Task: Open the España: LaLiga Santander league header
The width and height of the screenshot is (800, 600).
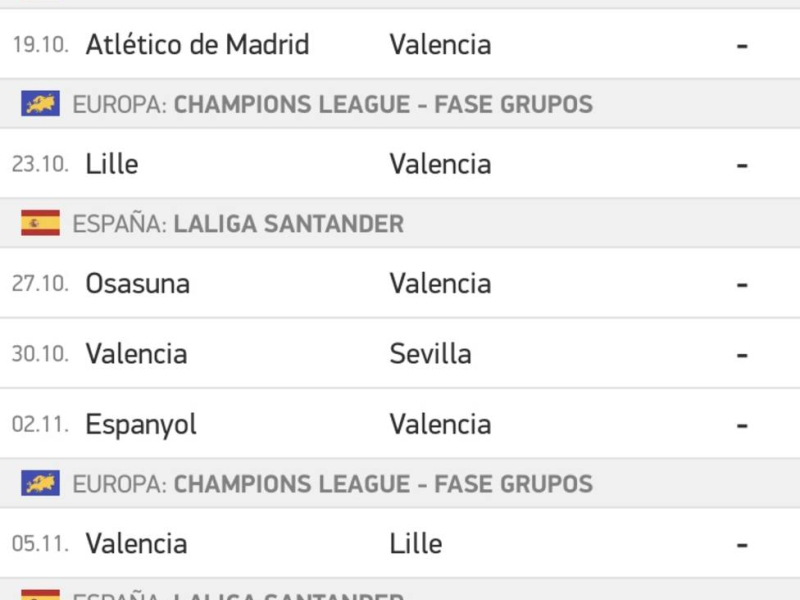Action: [238, 223]
